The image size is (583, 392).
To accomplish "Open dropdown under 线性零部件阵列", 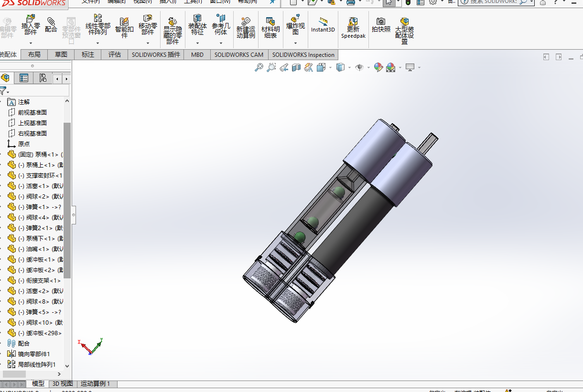I will click(98, 43).
